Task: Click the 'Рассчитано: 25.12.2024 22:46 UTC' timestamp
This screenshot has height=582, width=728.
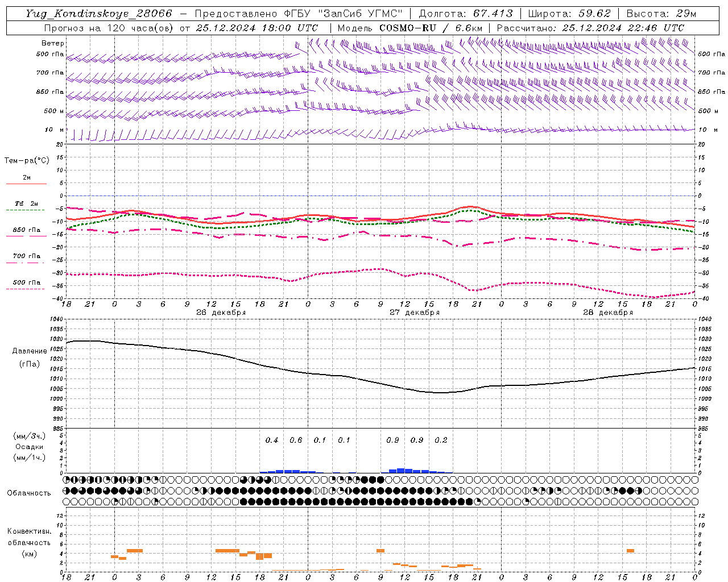Action: (590, 28)
